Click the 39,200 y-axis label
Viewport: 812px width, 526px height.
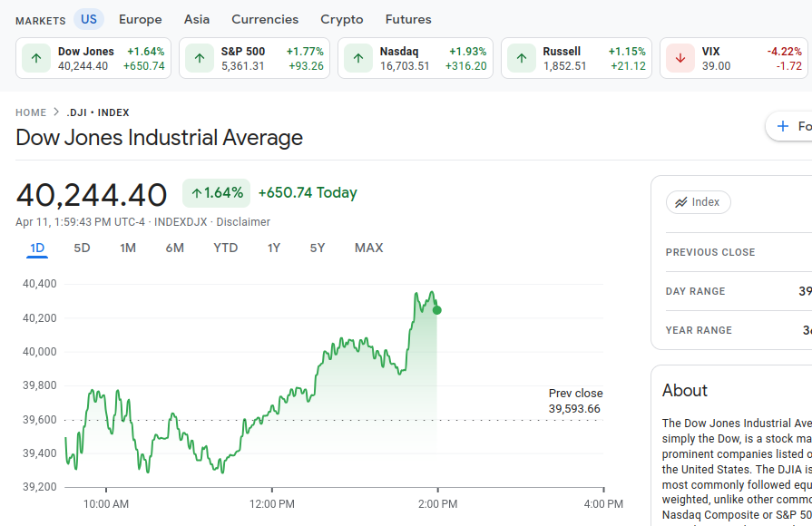[40, 487]
